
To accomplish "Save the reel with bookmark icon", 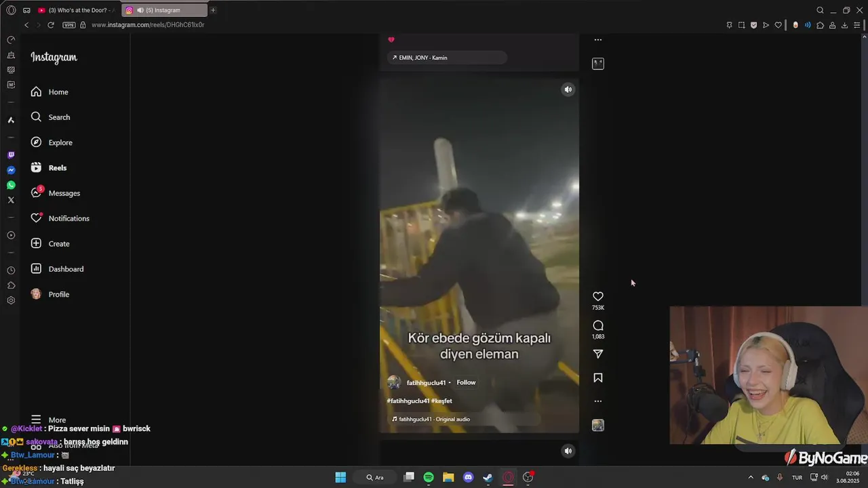I will [x=598, y=378].
